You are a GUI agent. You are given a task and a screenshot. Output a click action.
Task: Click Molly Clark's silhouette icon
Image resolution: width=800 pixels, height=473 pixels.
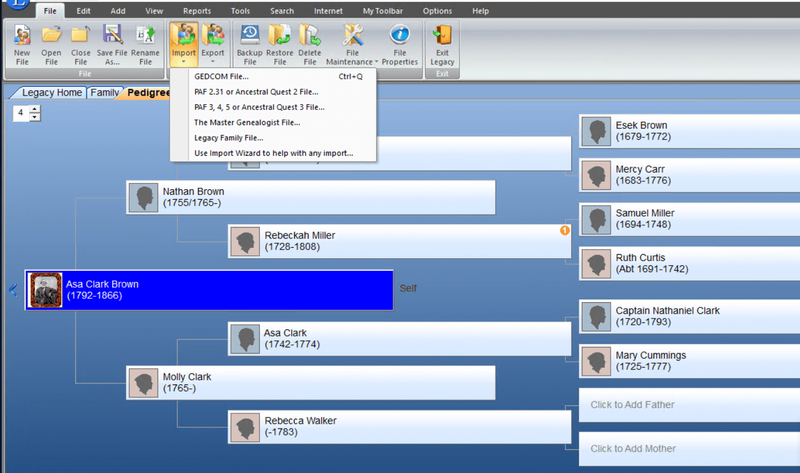[143, 383]
